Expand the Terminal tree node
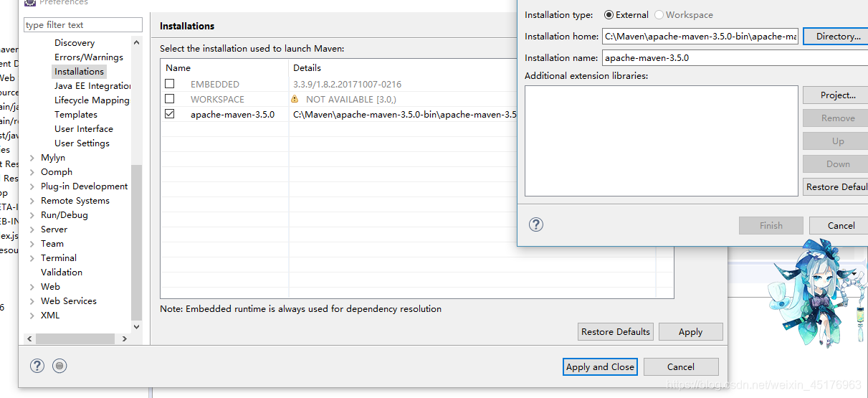Image resolution: width=868 pixels, height=398 pixels. pyautogui.click(x=32, y=258)
